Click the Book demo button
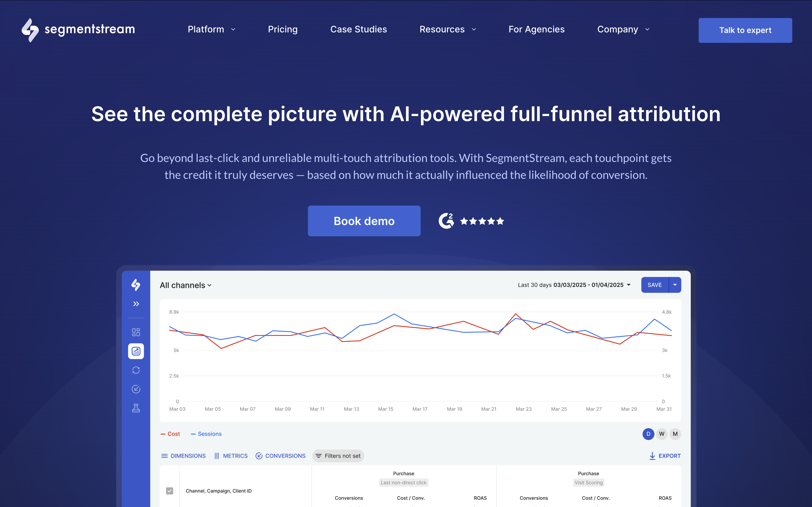This screenshot has width=812, height=507. pos(364,221)
